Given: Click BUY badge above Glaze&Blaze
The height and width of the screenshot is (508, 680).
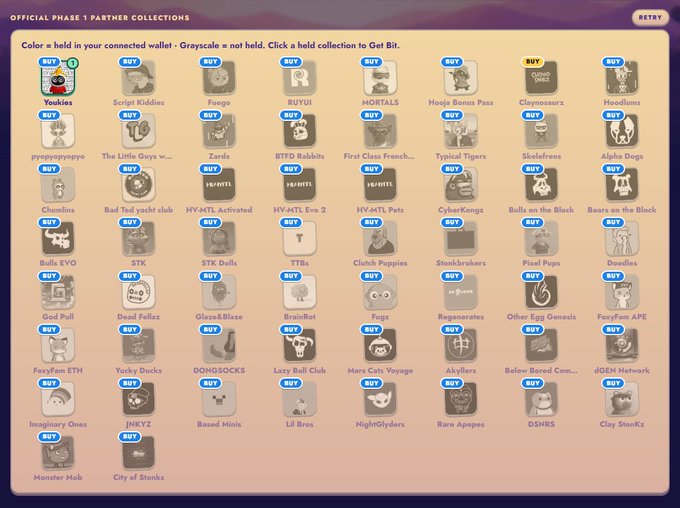Looking at the screenshot, I should click(210, 276).
